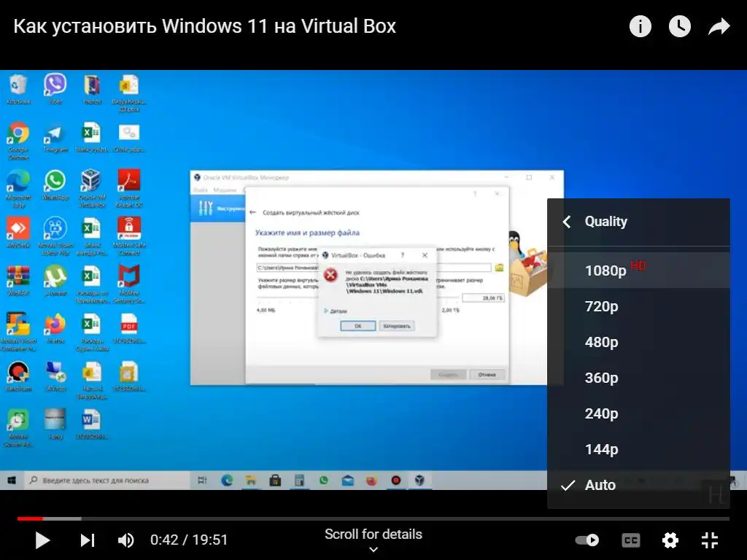Open the McAfee Security desktop icon
Image resolution: width=747 pixels, height=560 pixels.
128,284
